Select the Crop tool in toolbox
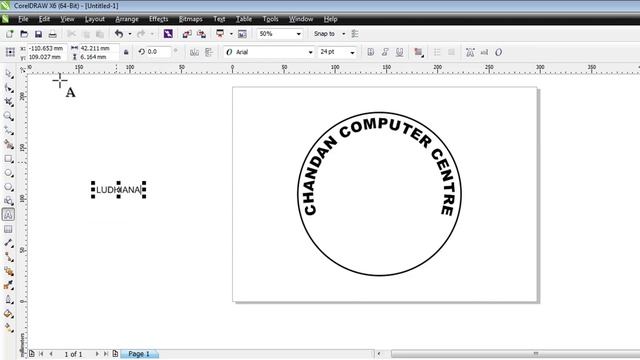This screenshot has height=360, width=640. click(9, 102)
